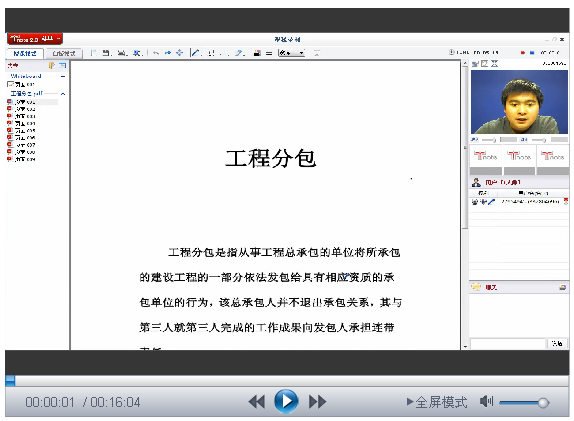Click the first status icon in the user row
This screenshot has height=421, width=574.
tap(474, 201)
